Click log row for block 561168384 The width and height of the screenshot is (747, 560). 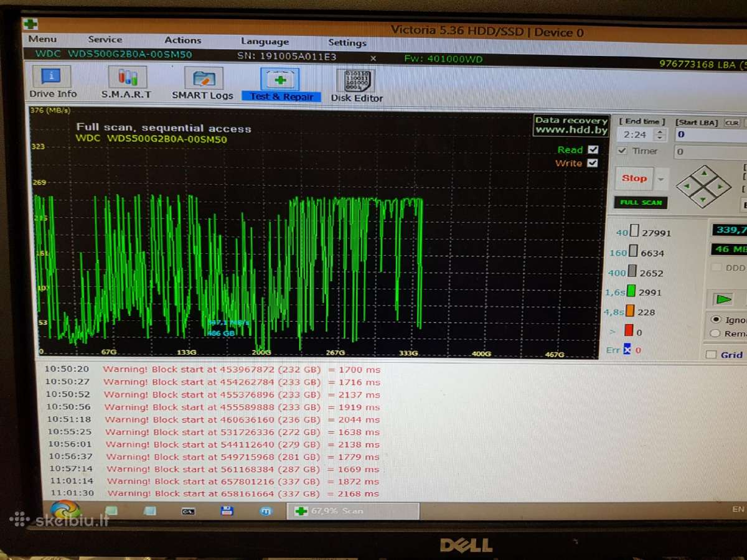tap(214, 469)
